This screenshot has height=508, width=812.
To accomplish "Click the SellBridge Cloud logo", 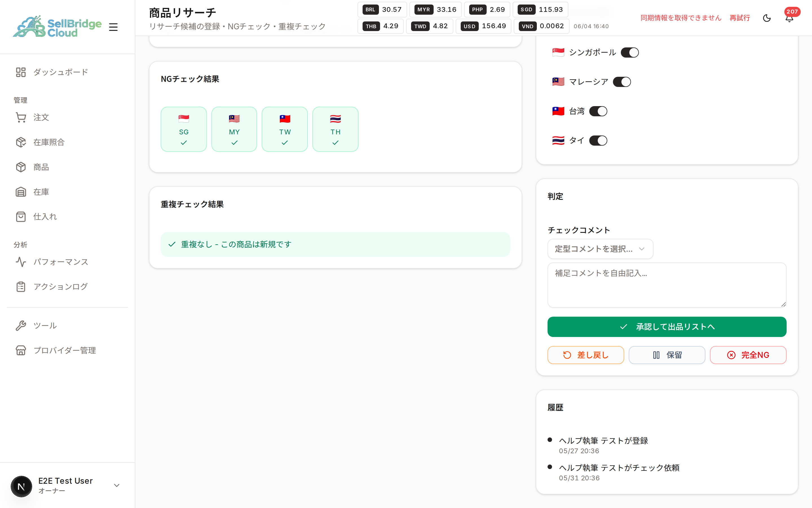I will pos(57,27).
